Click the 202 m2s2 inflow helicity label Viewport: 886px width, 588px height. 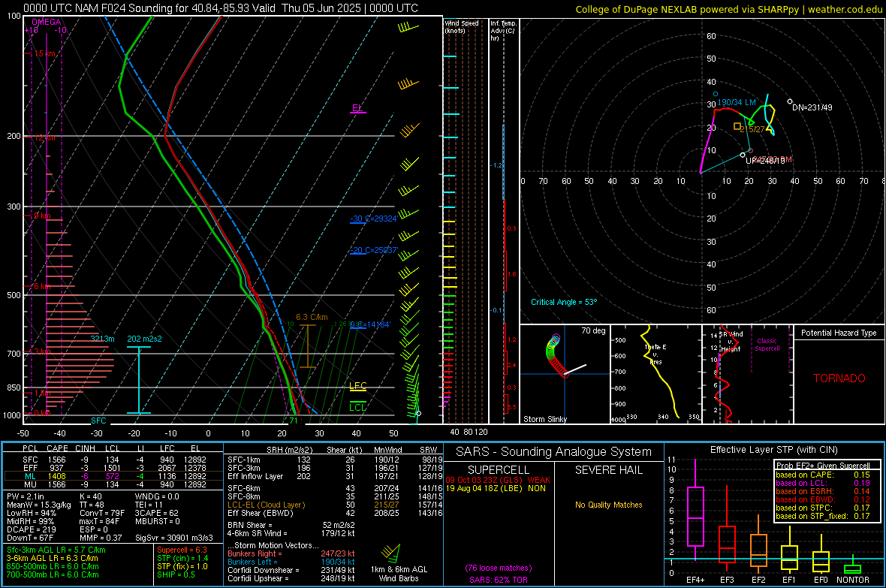(144, 339)
